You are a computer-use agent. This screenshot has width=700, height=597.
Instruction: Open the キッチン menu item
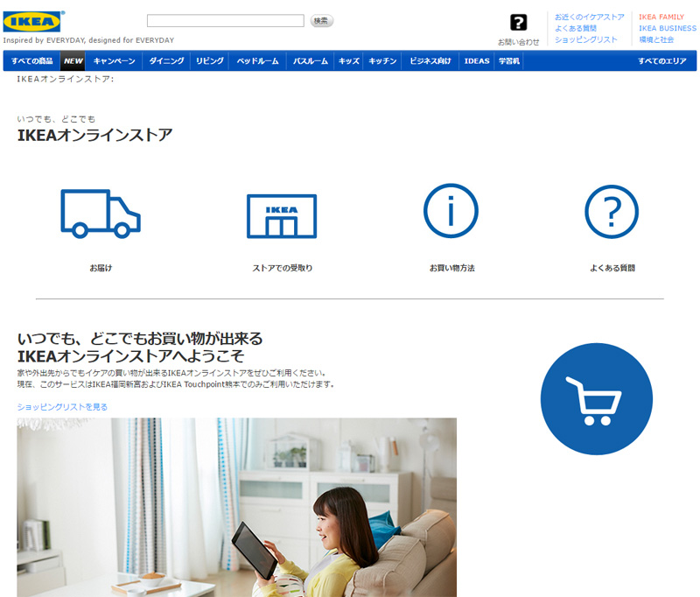pyautogui.click(x=382, y=61)
